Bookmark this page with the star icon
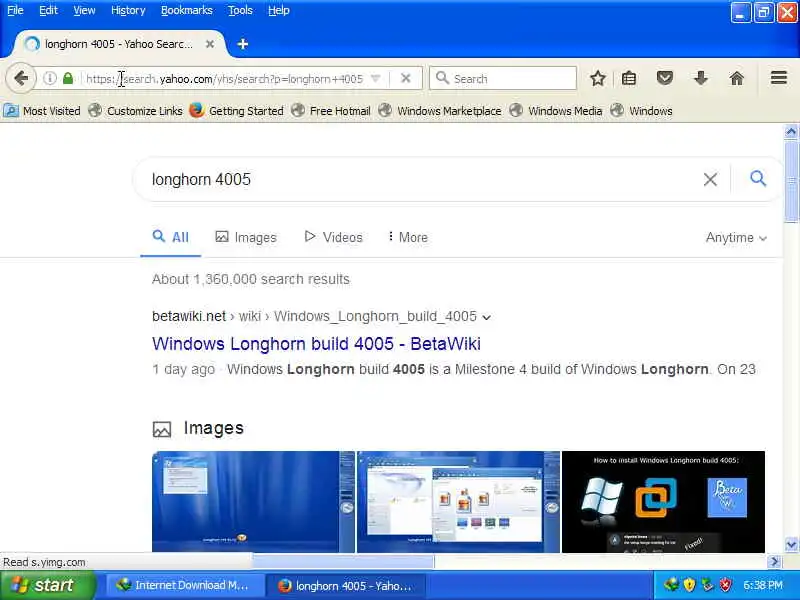800x600 pixels. click(x=597, y=79)
